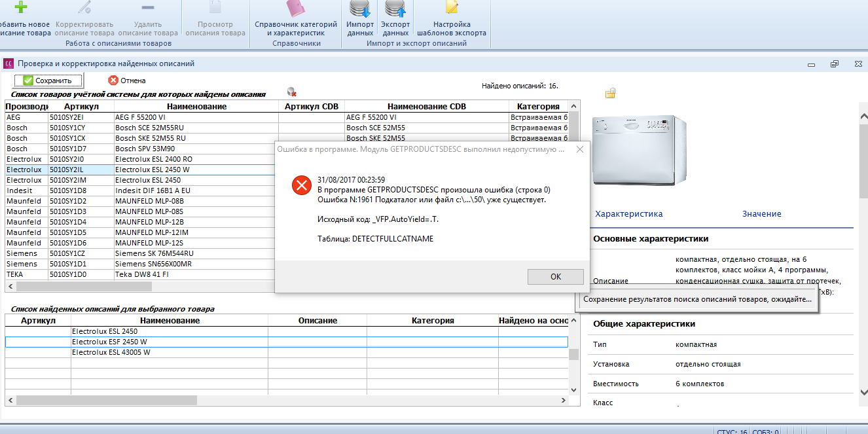This screenshot has height=434, width=868.
Task: Click the down arrow of the characteristics panel scrollbar
Action: coord(863,391)
